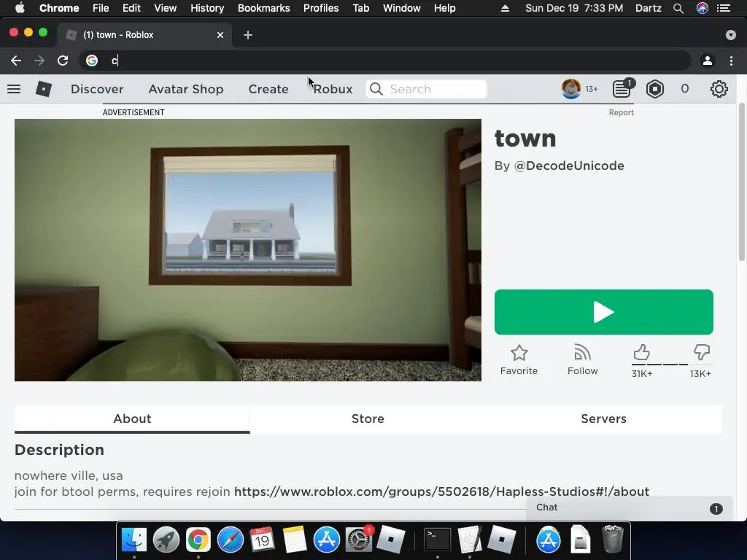Open the Roblox settings gear

719,89
